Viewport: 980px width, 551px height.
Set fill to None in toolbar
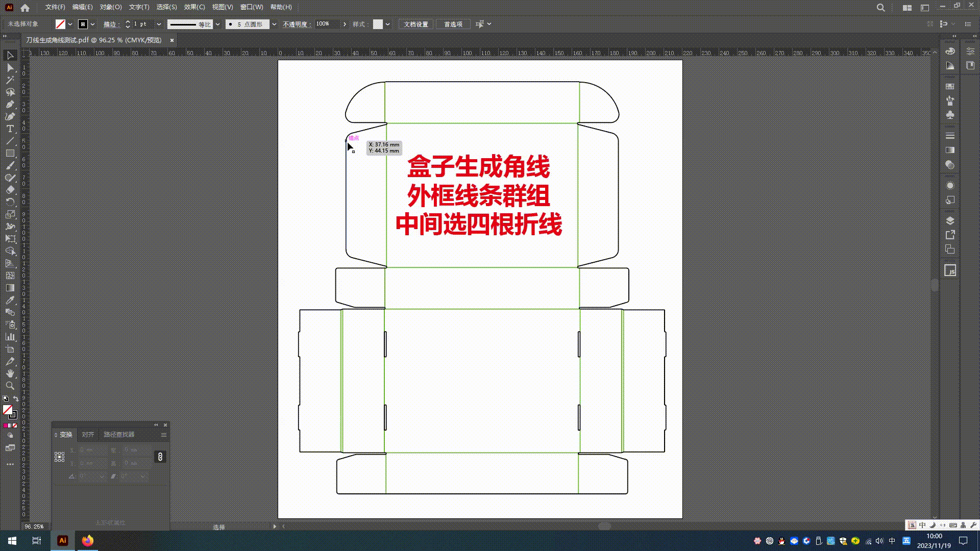coord(15,425)
